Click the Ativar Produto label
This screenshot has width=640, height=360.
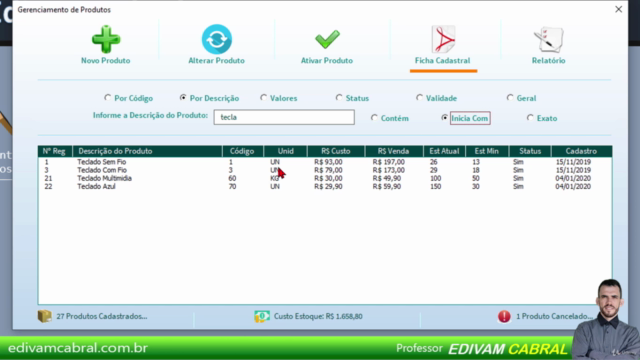(x=327, y=60)
